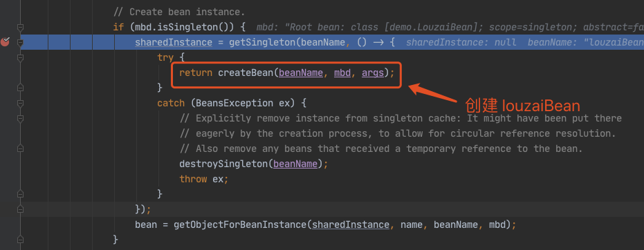This screenshot has height=250, width=644.
Task: Click 'getObjectForBeanInstance' method call
Action: (240, 224)
